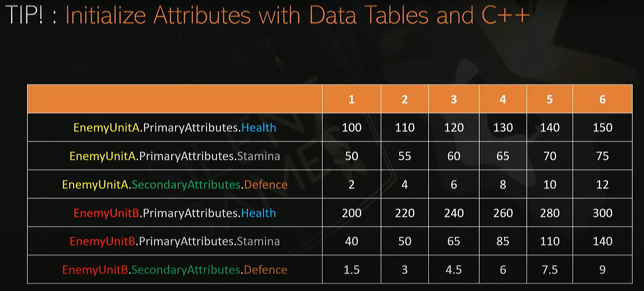Click EnemyUnitA Stamina value 75
Screen dimensions: 644x291
(602, 156)
